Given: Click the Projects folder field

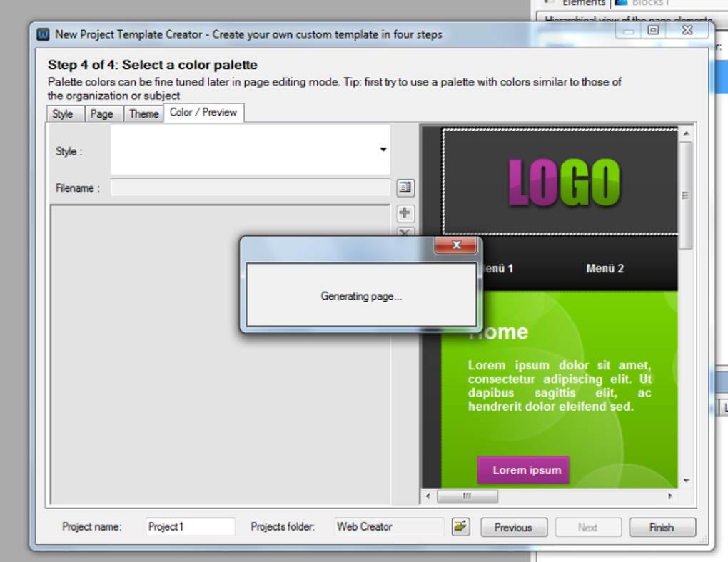Looking at the screenshot, I should (x=389, y=527).
